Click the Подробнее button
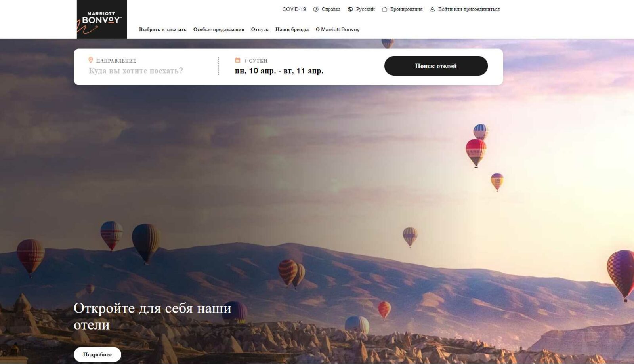Screen dimensions: 634x364 97,354
